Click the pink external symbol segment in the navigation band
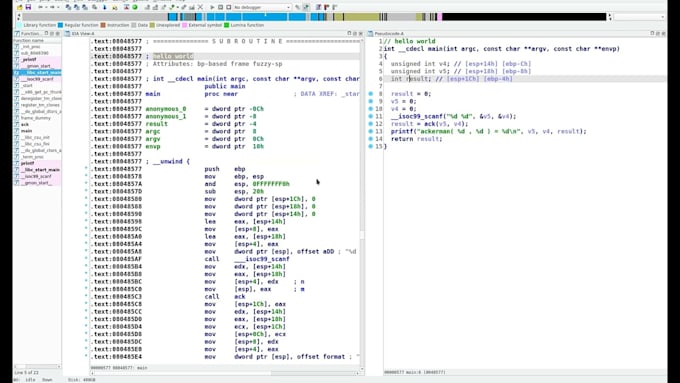The width and height of the screenshot is (680, 383). (440, 17)
